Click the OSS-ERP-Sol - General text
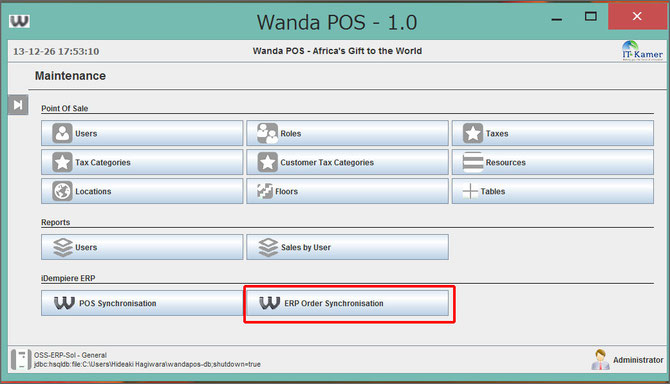This screenshot has height=384, width=670. (71, 355)
